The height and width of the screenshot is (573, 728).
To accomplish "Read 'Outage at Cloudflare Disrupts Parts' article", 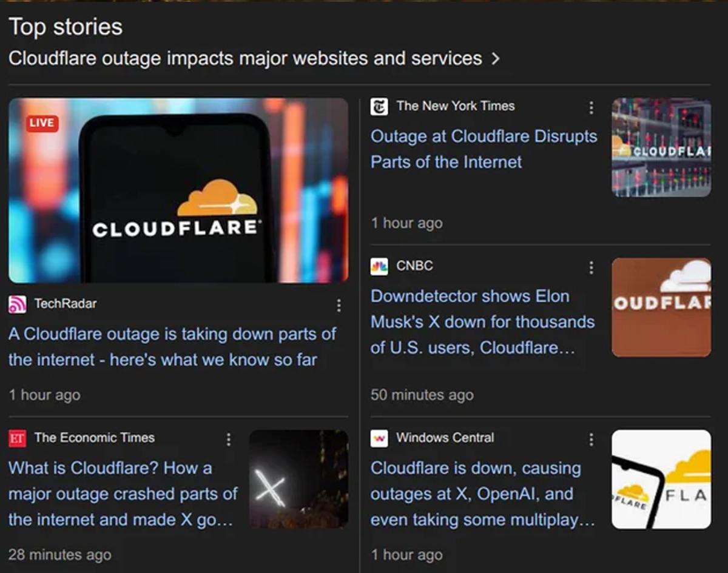I will 484,149.
